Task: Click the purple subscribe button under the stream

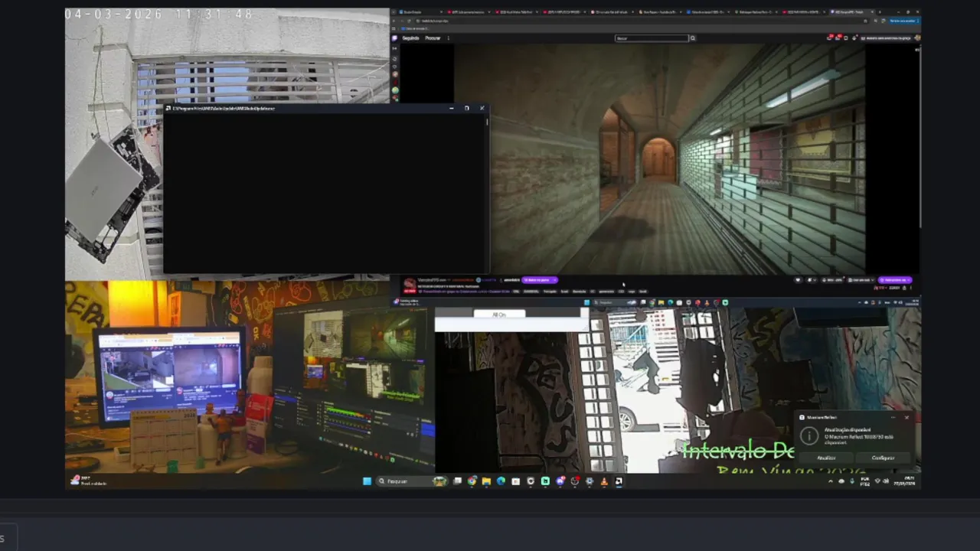Action: click(x=895, y=280)
